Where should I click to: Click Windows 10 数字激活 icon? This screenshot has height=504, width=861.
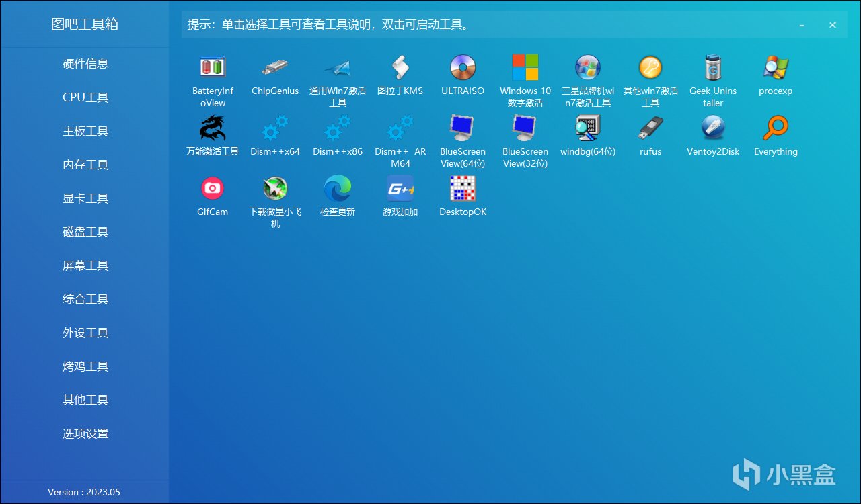coord(525,67)
